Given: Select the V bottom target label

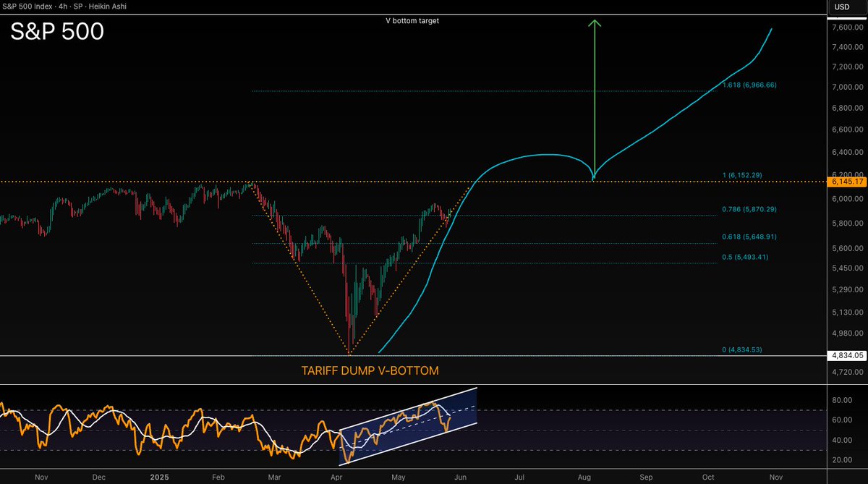Looking at the screenshot, I should [413, 21].
